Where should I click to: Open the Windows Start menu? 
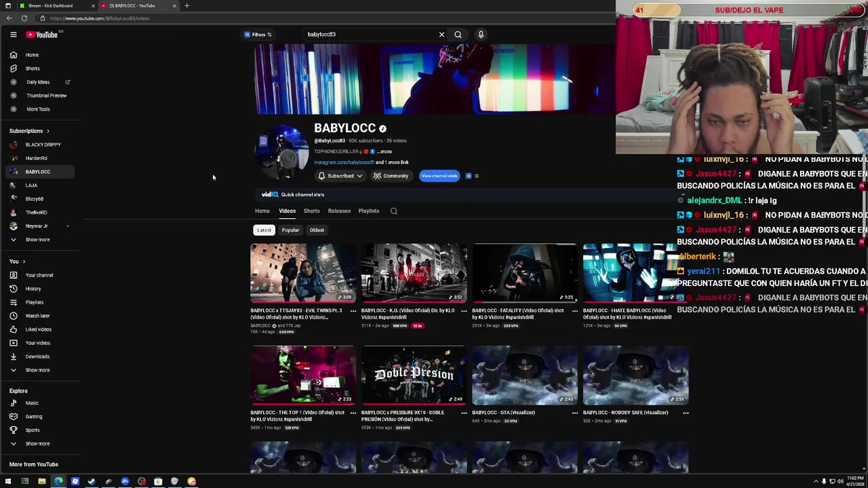[x=8, y=482]
